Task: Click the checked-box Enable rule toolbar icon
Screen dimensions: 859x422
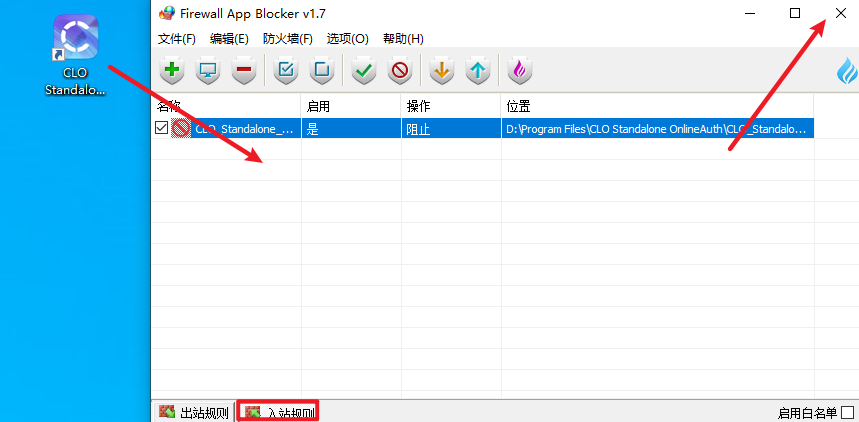Action: (x=286, y=71)
